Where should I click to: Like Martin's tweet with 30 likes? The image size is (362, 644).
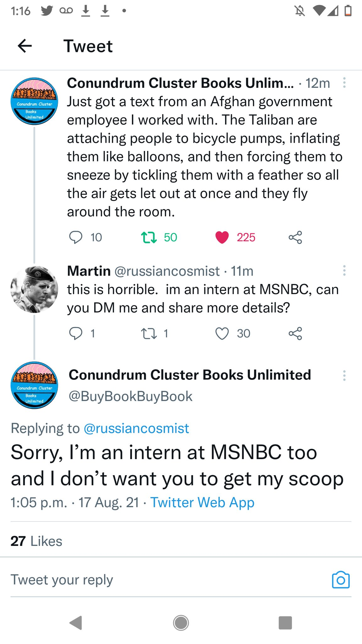click(222, 334)
